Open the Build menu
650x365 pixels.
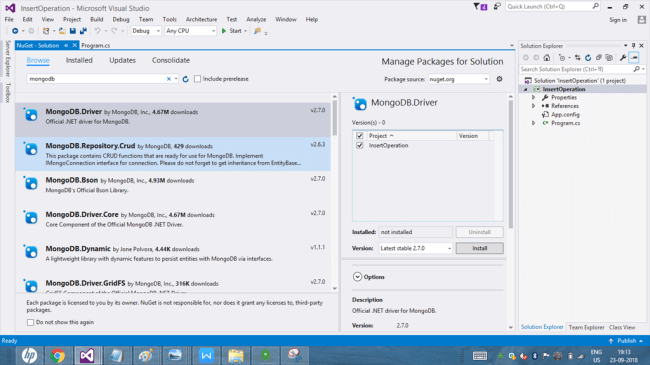tap(97, 19)
